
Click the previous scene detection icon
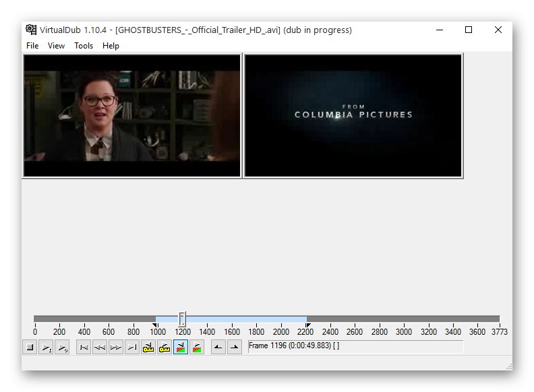(181, 348)
